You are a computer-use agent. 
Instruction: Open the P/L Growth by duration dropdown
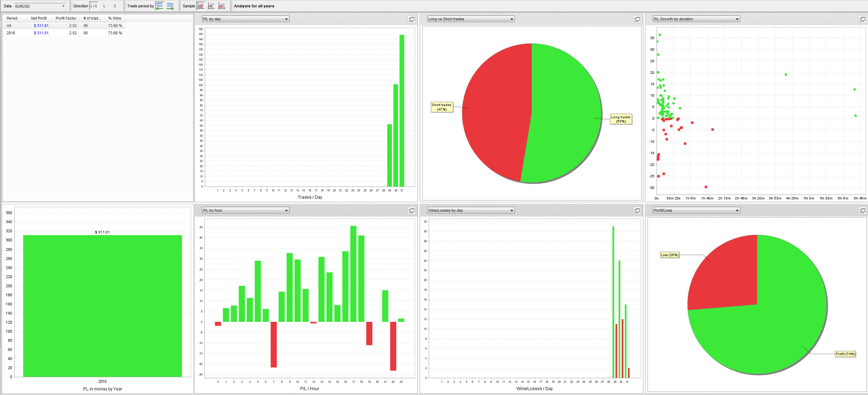click(x=696, y=19)
